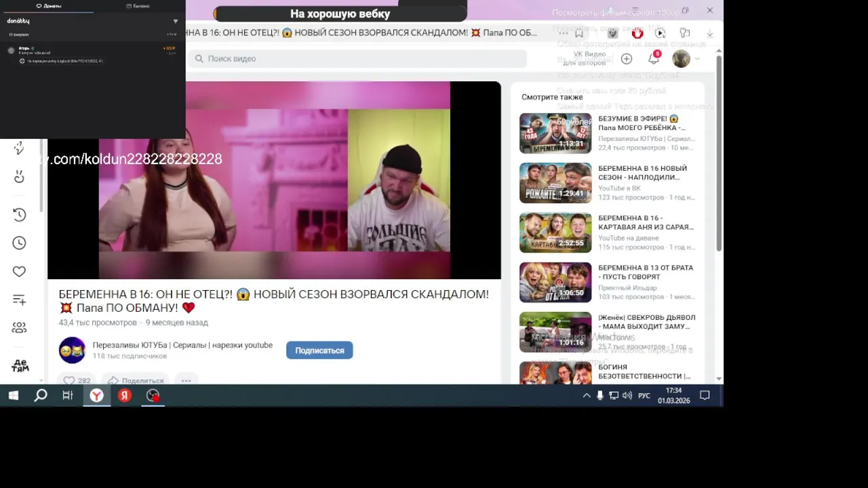Image resolution: width=868 pixels, height=488 pixels.
Task: Open the browser extensions icon
Action: click(x=684, y=33)
